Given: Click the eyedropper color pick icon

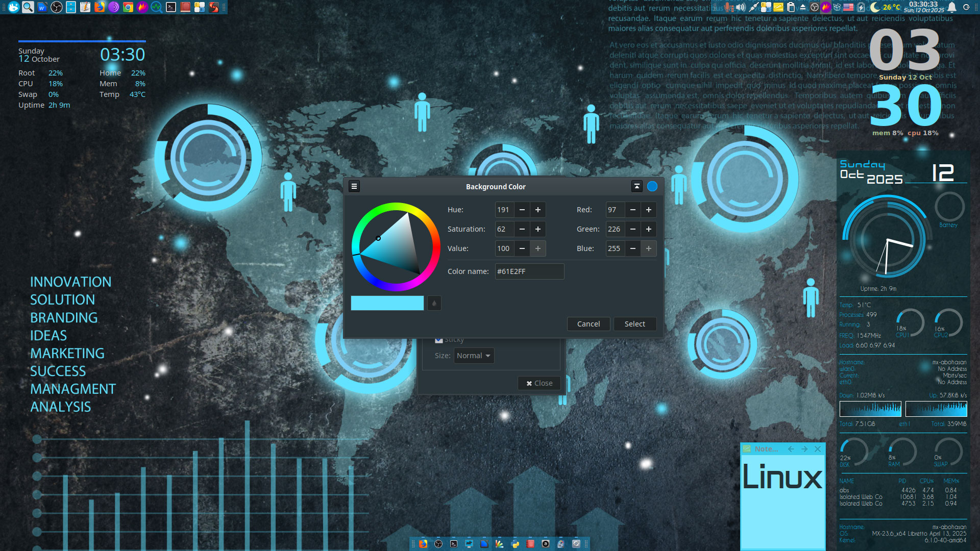Looking at the screenshot, I should 434,303.
